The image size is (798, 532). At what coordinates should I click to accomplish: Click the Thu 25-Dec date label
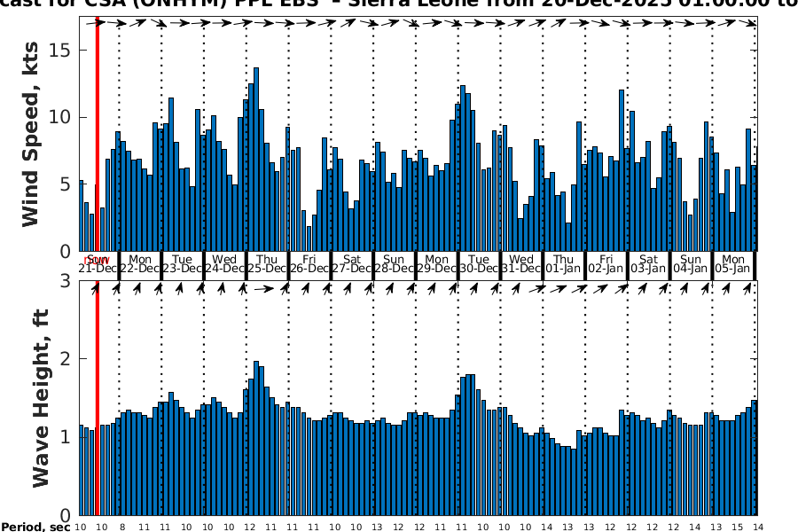pos(267,263)
